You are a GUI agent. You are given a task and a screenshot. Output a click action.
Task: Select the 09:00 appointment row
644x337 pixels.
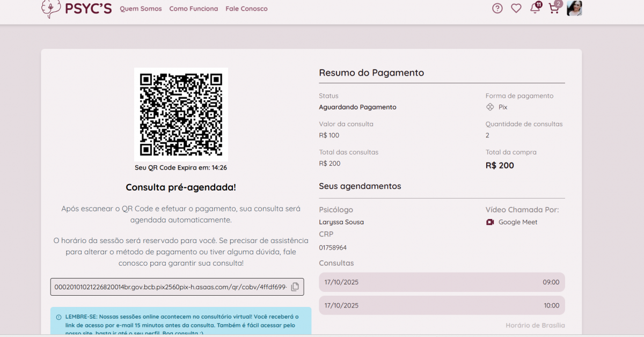(442, 282)
